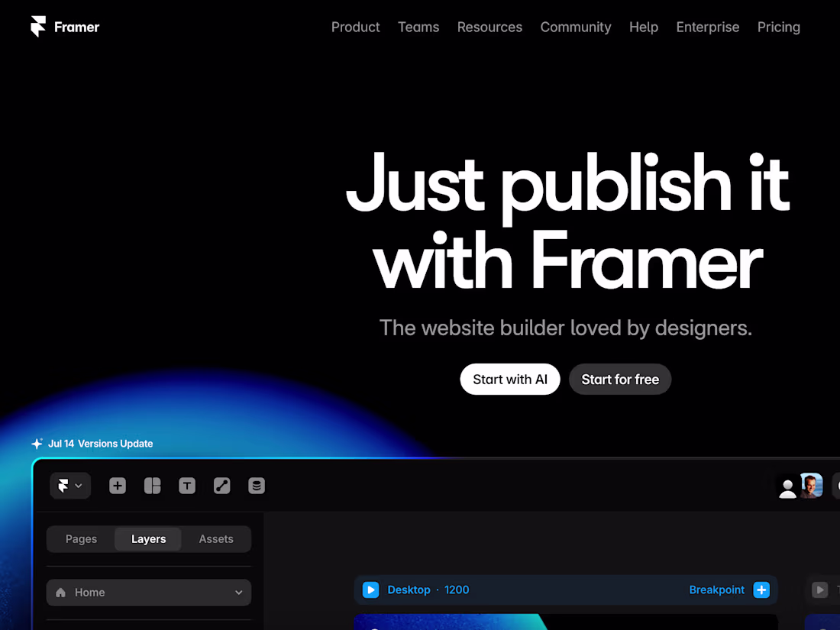Image resolution: width=840 pixels, height=630 pixels.
Task: Select the Vector path tool
Action: point(221,486)
